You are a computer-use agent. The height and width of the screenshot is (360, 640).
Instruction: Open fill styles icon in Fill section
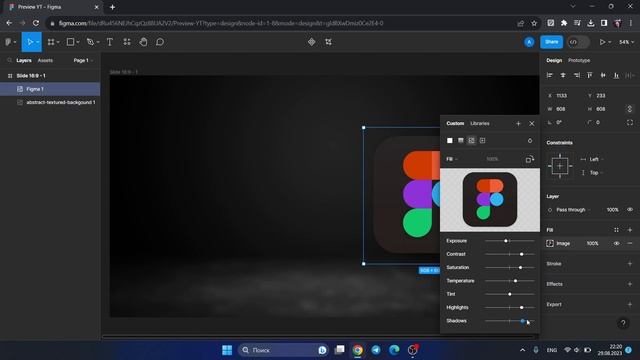[x=616, y=230]
